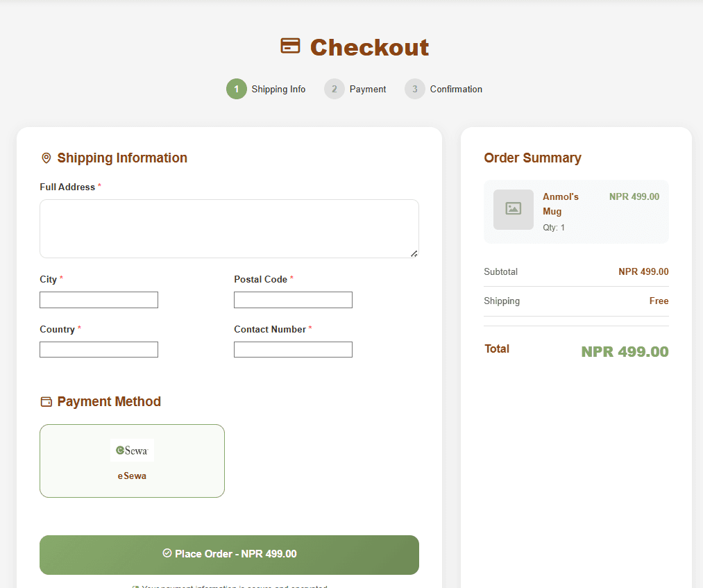Place the order for NPR 499.00
The width and height of the screenshot is (703, 588).
pyautogui.click(x=229, y=555)
